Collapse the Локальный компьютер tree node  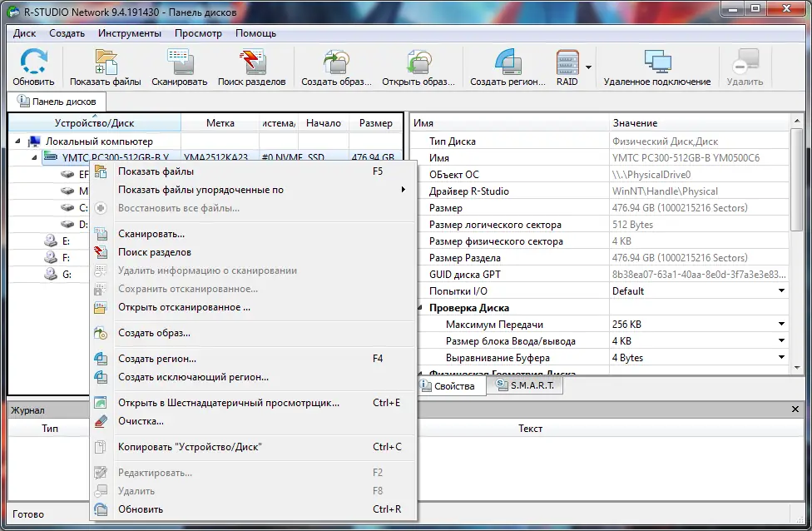(x=18, y=141)
